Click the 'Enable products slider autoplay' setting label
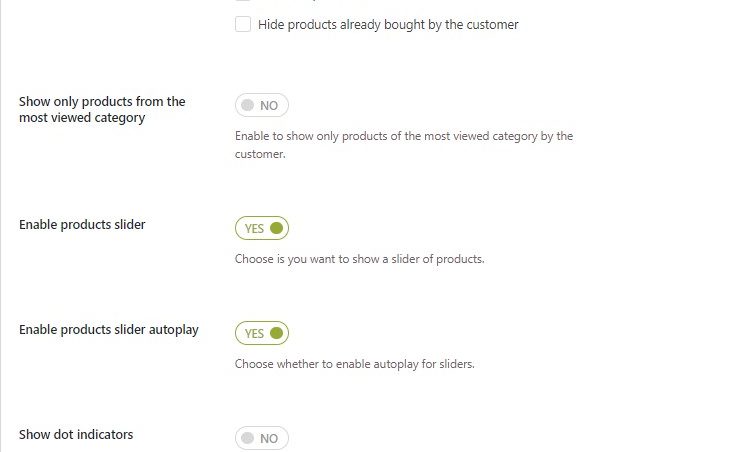Viewport: 741px width, 452px height. coord(108,330)
